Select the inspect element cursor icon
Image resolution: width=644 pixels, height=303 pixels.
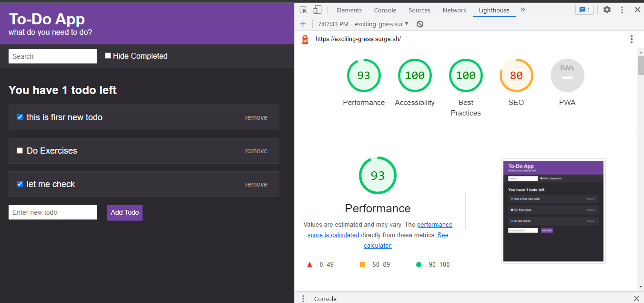coord(302,9)
